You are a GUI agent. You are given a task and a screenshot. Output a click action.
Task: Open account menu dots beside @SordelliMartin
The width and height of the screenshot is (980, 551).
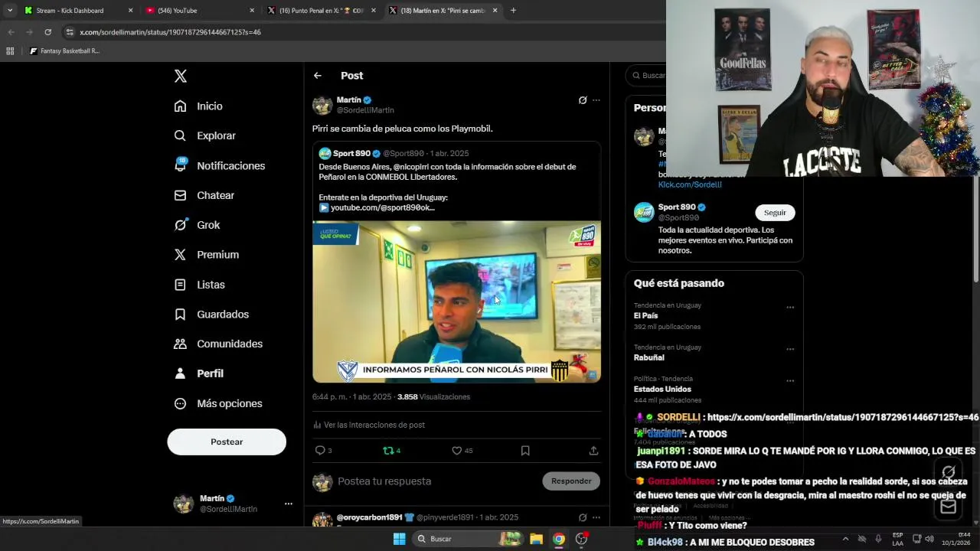pyautogui.click(x=289, y=504)
